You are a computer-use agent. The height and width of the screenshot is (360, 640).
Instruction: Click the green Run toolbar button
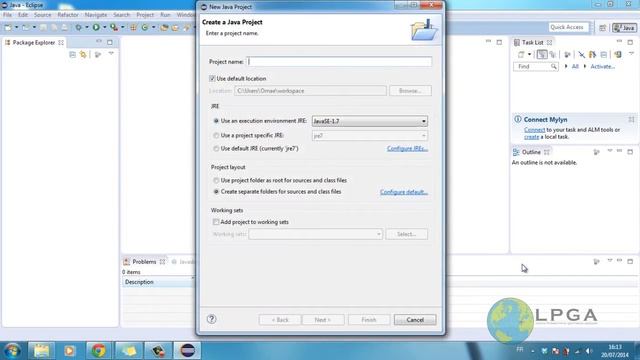(x=96, y=27)
